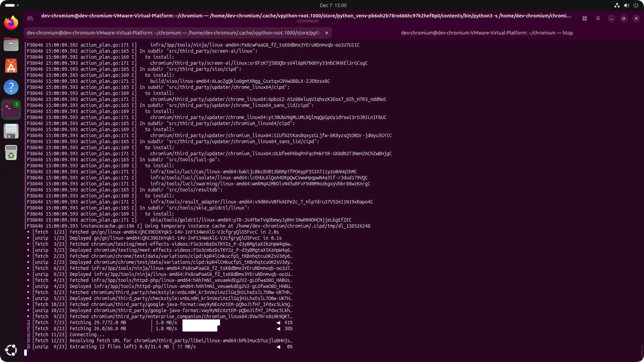Screen dimensions: 644x362
Task: Open the terminal hamburger menu
Action: click(598, 18)
